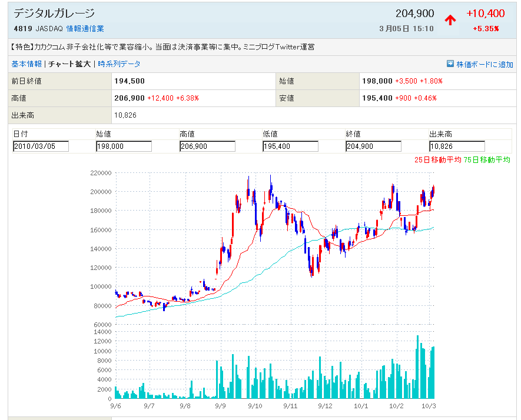Click the 始値 input box with 198,000
The image size is (521, 420).
[x=124, y=146]
